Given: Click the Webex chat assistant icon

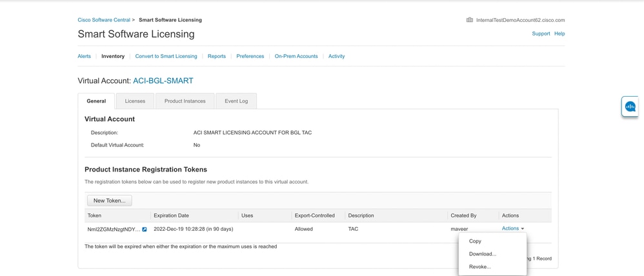Looking at the screenshot, I should point(630,106).
